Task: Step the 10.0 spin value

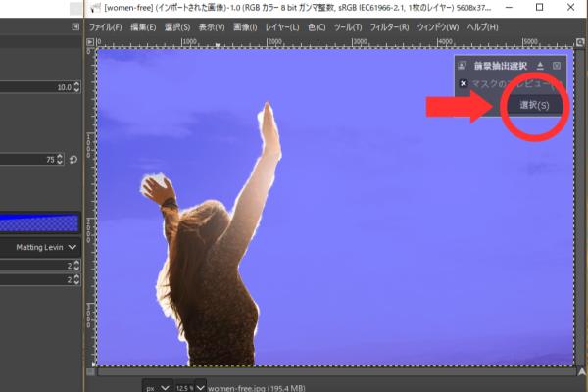Action: pyautogui.click(x=76, y=87)
